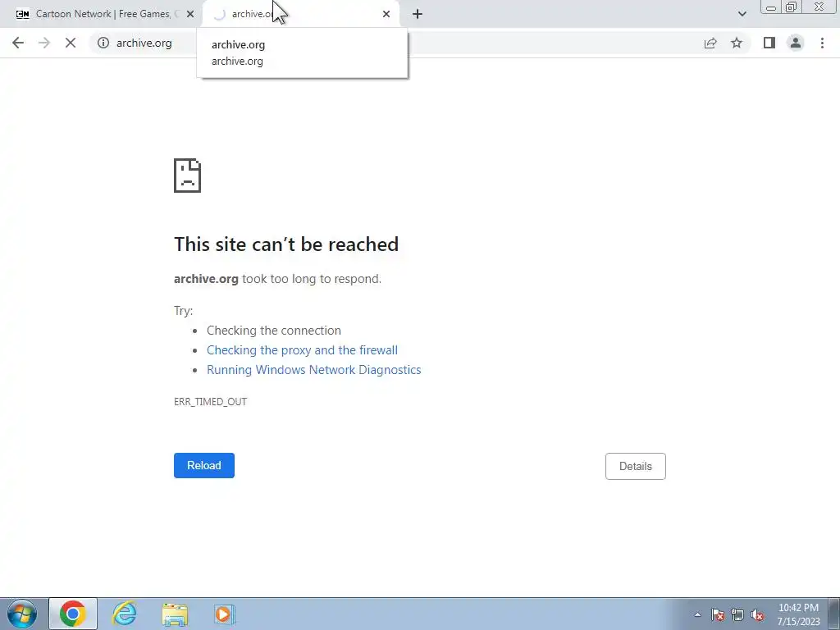Stop loading the archive.org page
Image resolution: width=840 pixels, height=630 pixels.
[71, 43]
